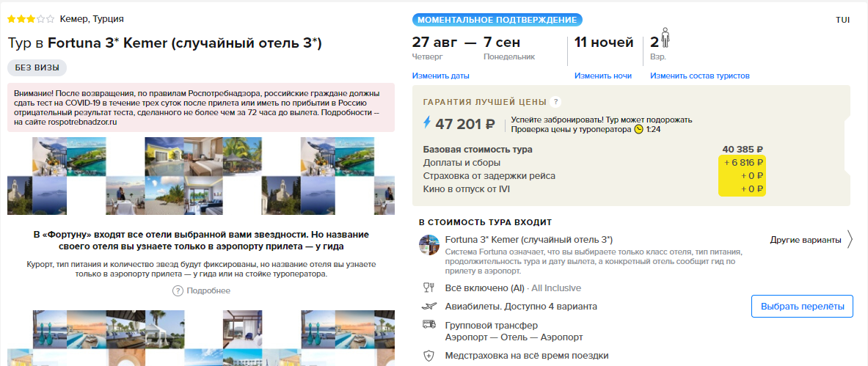Click Страховка от задержки рейса label
Screen dimensions: 868x366
489,176
